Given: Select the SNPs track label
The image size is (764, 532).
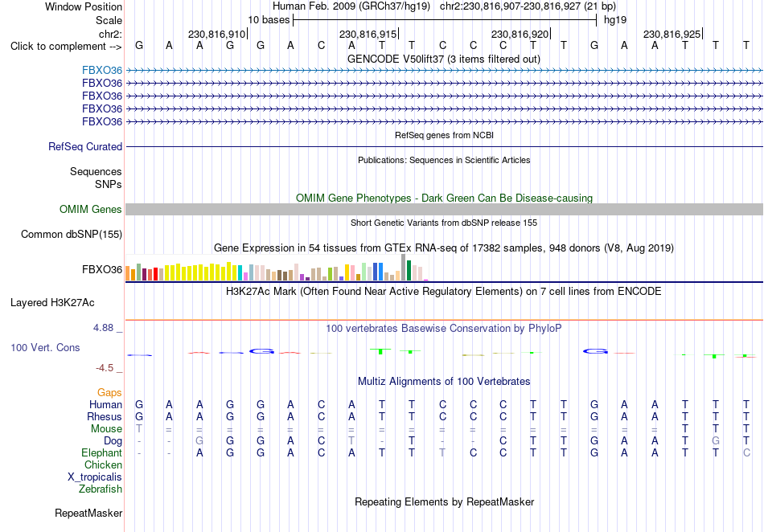Looking at the screenshot, I should pyautogui.click(x=109, y=185).
